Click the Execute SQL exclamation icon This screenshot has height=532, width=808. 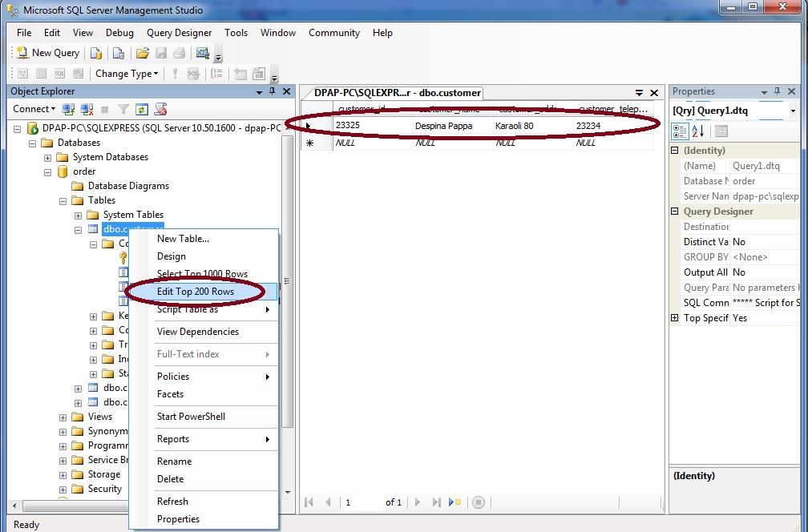(x=176, y=74)
